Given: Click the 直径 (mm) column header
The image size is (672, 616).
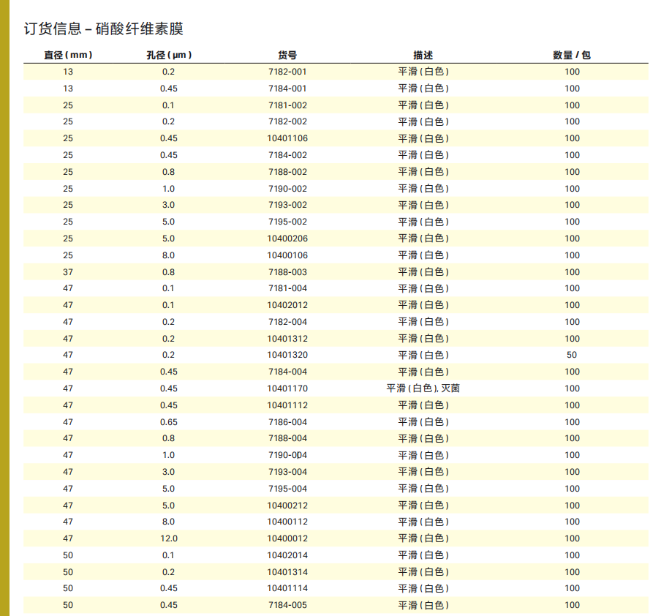Looking at the screenshot, I should click(x=68, y=55).
